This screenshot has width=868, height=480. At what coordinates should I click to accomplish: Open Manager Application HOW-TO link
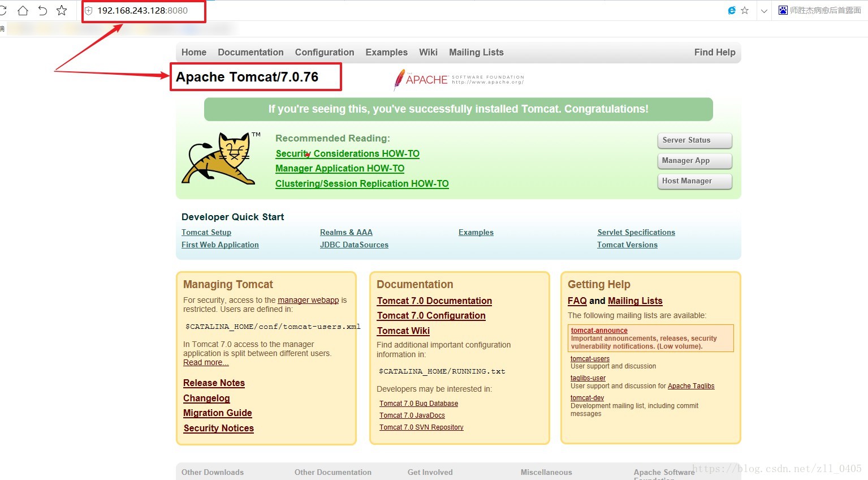point(340,169)
